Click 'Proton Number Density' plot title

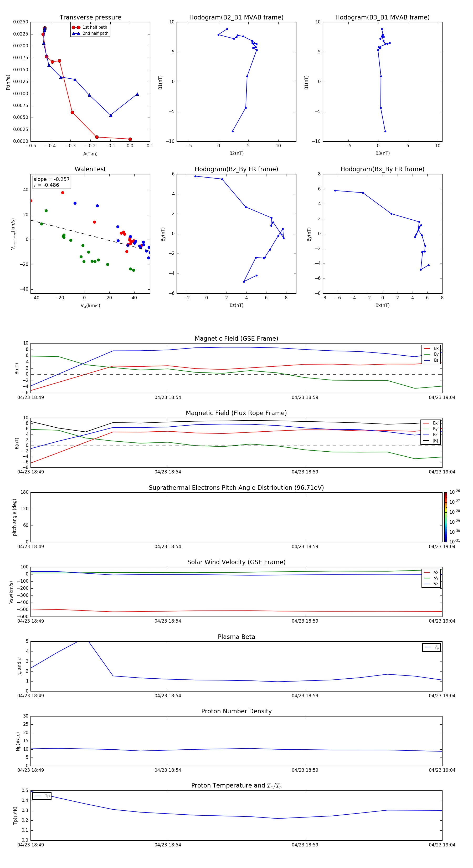tap(236, 711)
